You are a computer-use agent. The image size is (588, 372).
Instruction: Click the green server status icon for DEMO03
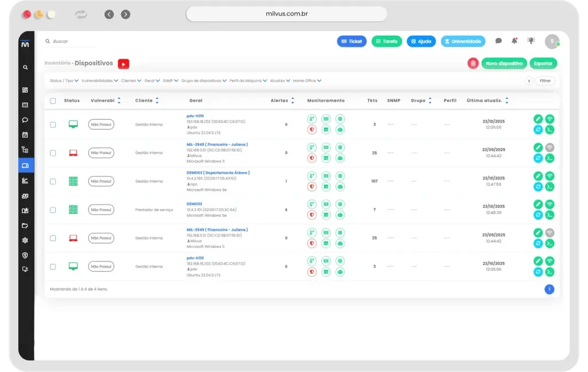[73, 181]
